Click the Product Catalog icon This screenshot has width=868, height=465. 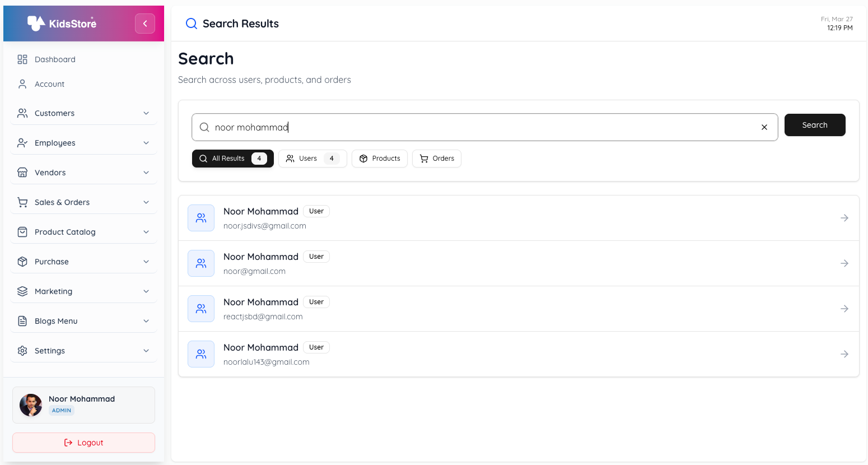pos(22,231)
